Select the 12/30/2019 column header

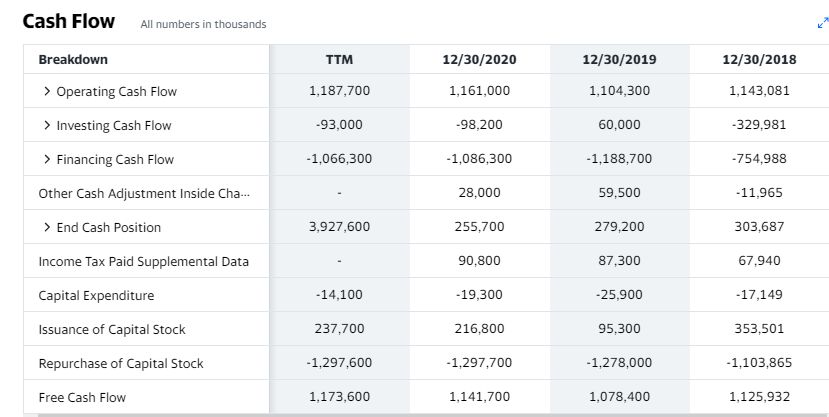(x=620, y=59)
